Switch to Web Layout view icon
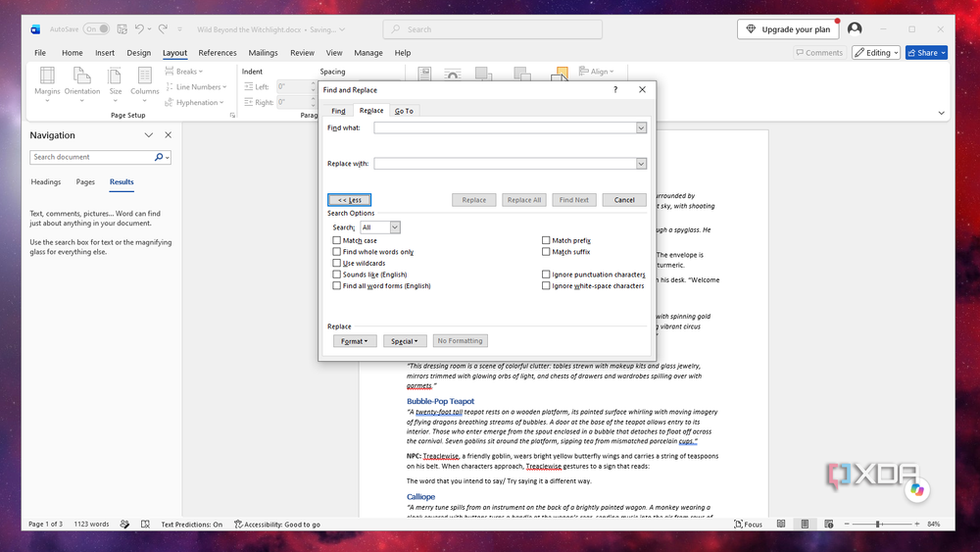 point(829,524)
